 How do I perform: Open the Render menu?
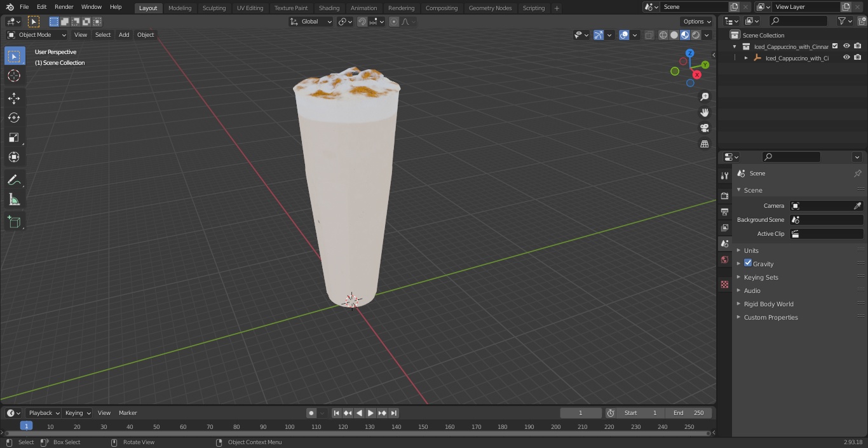[x=64, y=7]
